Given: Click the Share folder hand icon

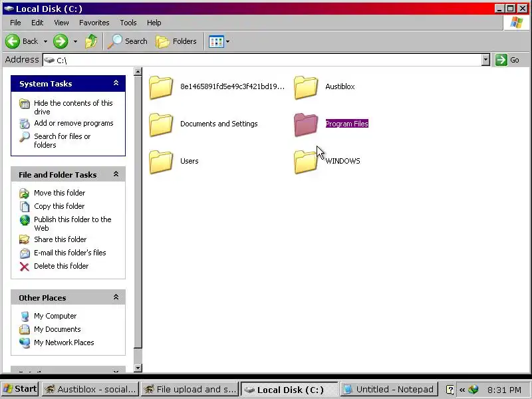Looking at the screenshot, I should pos(25,239).
